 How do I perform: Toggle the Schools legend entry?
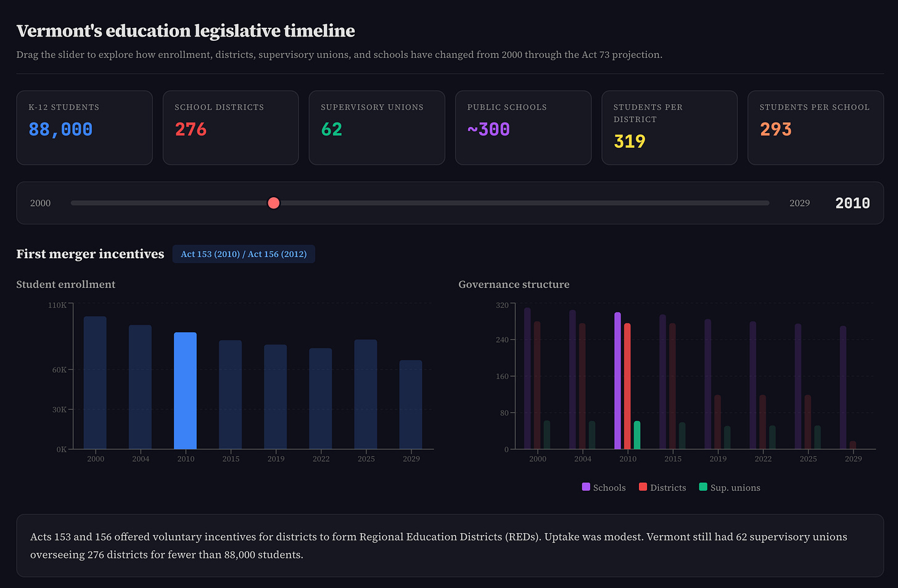(603, 488)
